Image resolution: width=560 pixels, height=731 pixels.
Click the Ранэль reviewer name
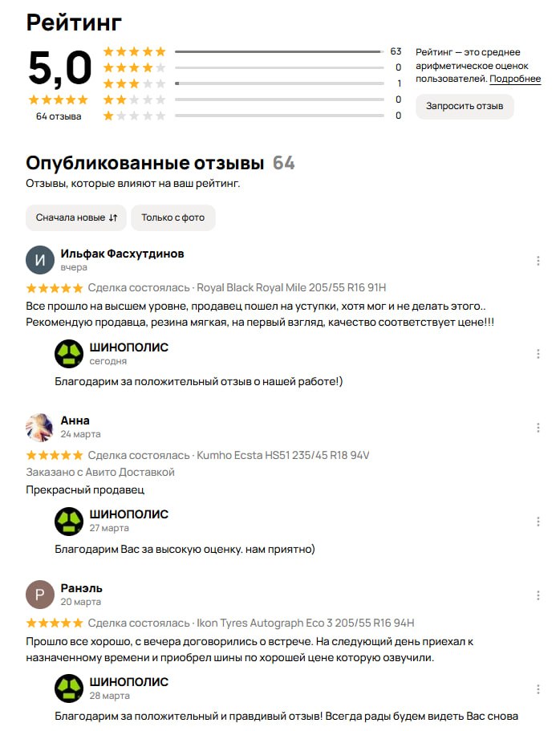82,588
